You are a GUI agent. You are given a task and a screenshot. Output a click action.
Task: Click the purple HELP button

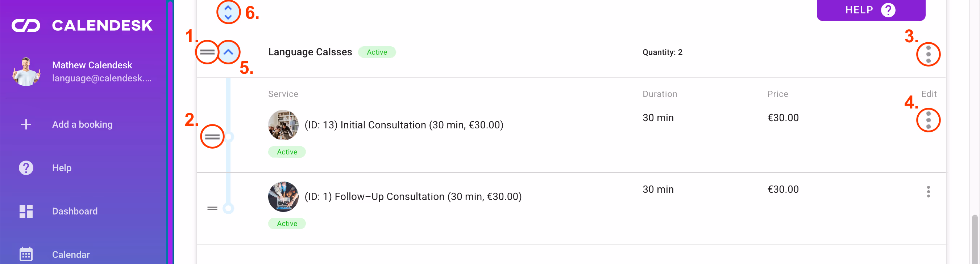pos(871,10)
